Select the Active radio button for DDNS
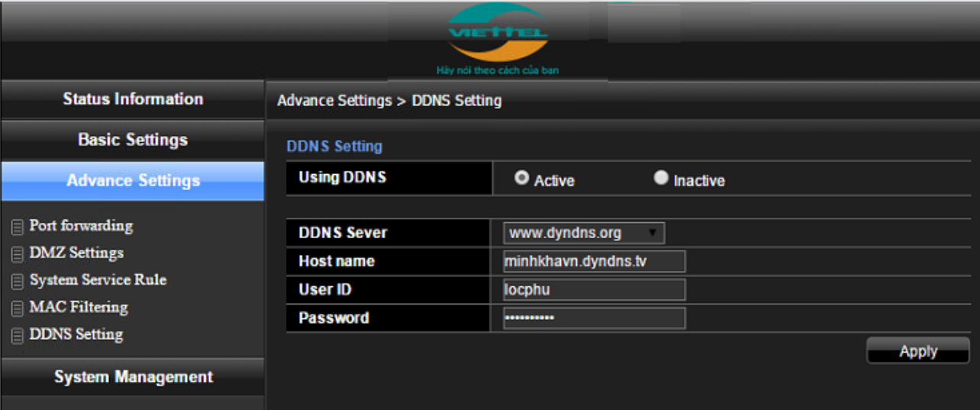The width and height of the screenshot is (980, 410). [522, 178]
